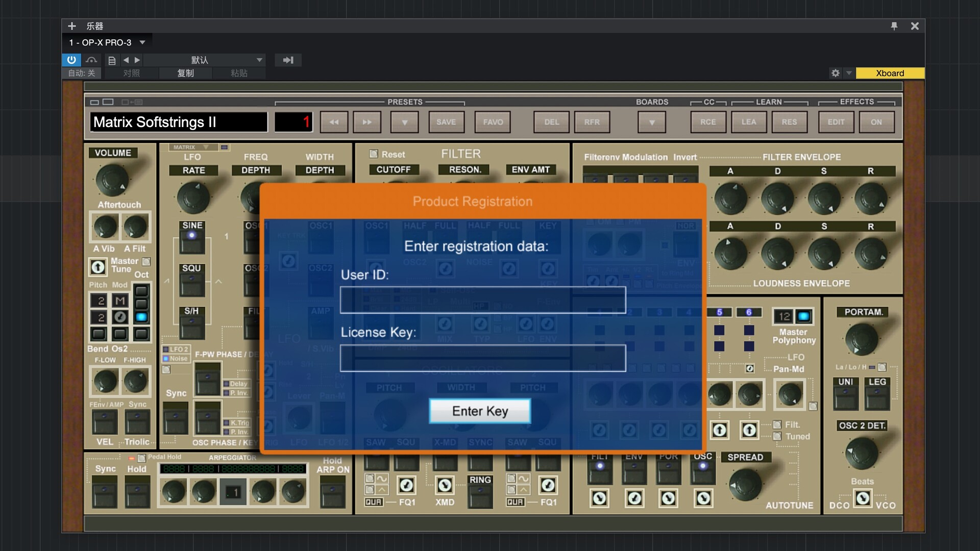Click the 复制 copy tab
Image resolution: width=980 pixels, height=551 pixels.
coord(185,73)
